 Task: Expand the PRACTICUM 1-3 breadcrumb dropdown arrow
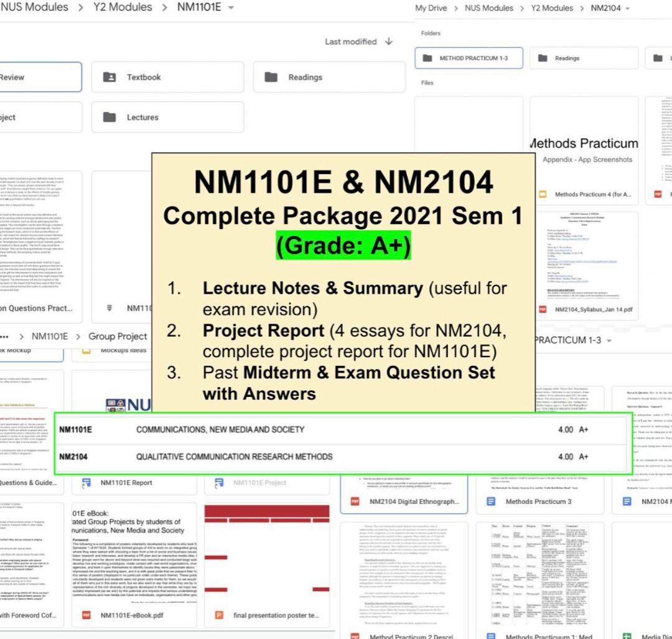pos(609,340)
